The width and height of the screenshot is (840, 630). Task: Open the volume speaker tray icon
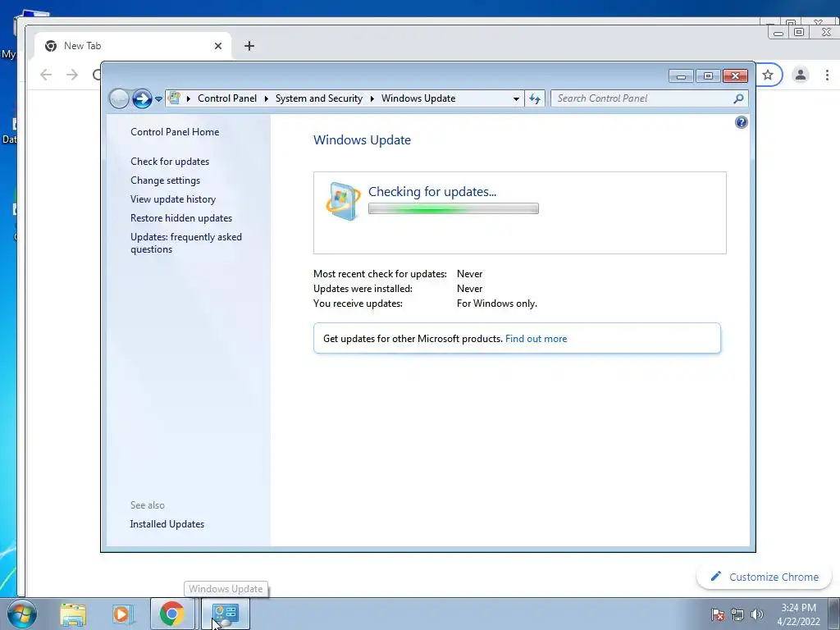click(757, 614)
